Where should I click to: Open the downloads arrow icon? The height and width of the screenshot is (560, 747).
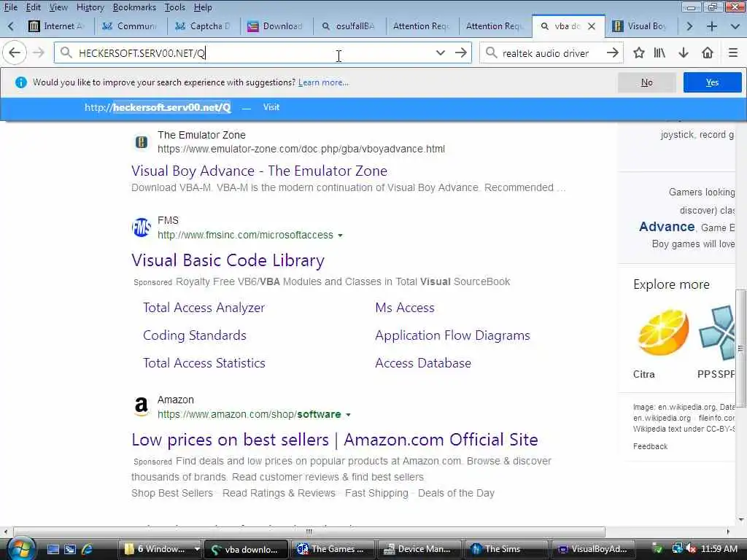point(684,52)
